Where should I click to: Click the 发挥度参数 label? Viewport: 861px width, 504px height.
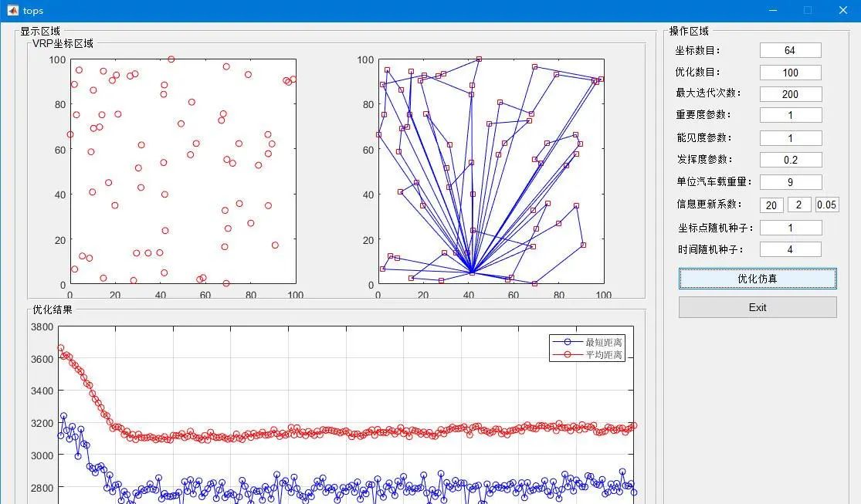704,159
